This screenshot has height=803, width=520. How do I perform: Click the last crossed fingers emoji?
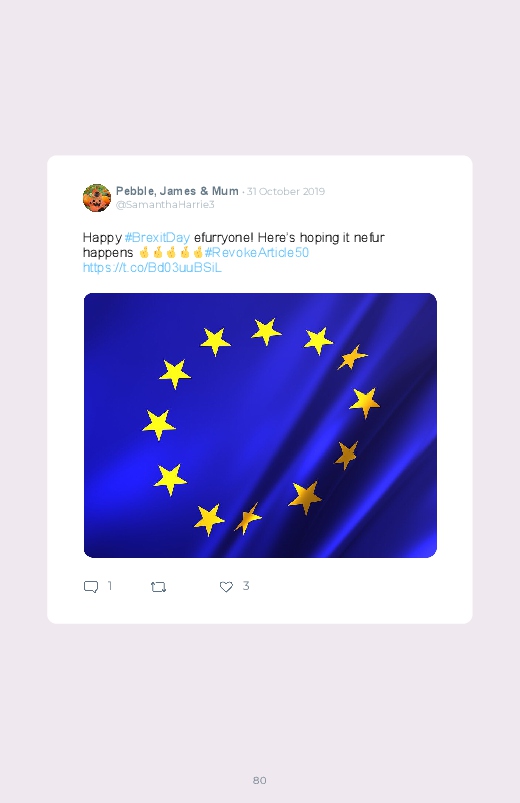click(198, 252)
